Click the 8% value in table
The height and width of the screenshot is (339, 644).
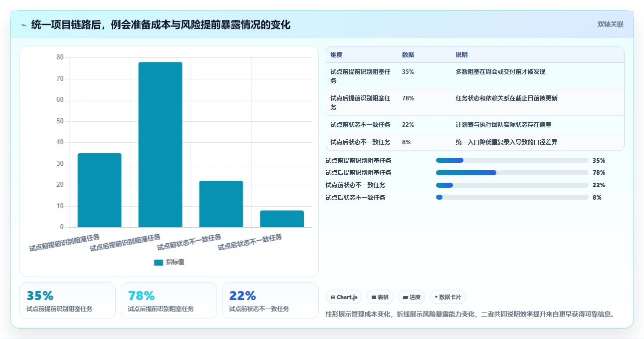[407, 142]
